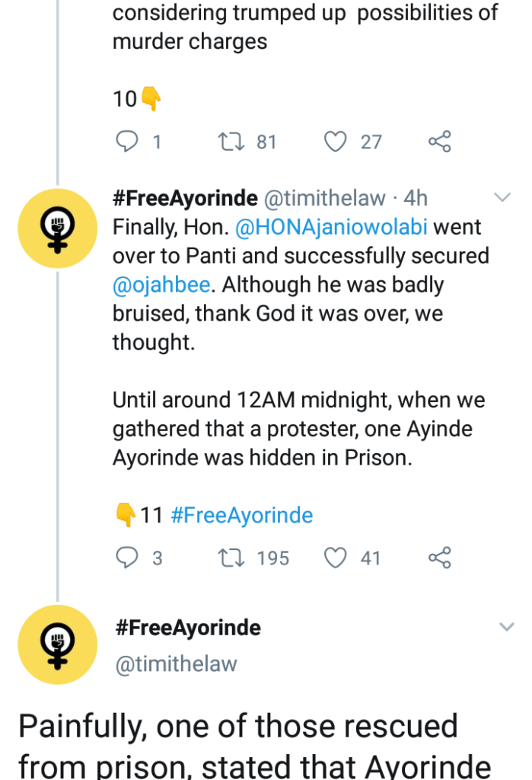
Task: Tap #FreeAyorinde display name on bottom tweet
Action: [188, 628]
